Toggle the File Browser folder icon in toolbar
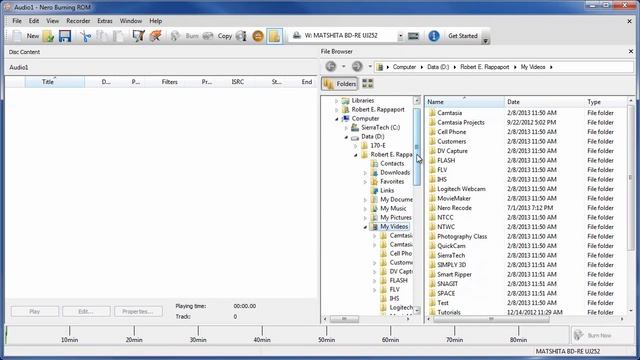The image size is (640, 360). [274, 36]
